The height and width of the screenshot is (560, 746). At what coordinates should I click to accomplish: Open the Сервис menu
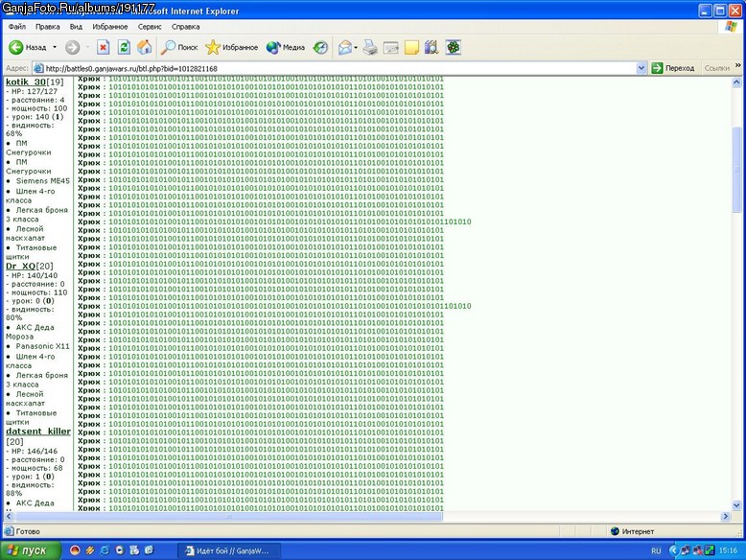click(150, 27)
